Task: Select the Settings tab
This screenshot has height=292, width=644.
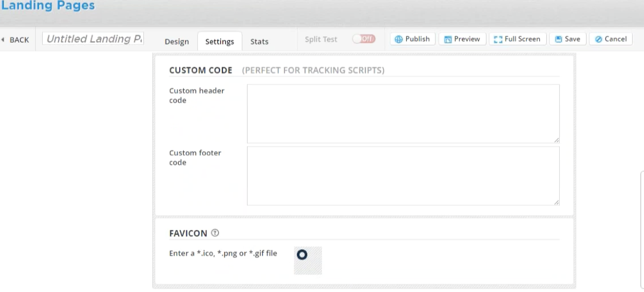Action: click(220, 42)
